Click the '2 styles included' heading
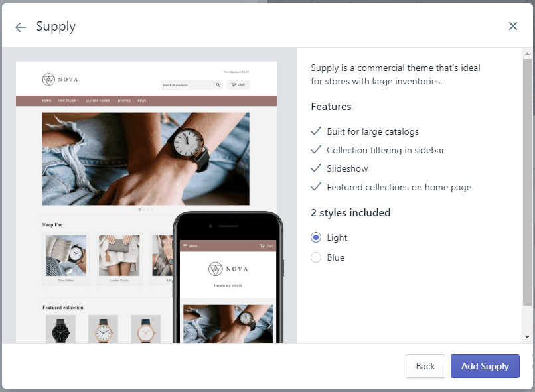The width and height of the screenshot is (535, 392). 350,213
